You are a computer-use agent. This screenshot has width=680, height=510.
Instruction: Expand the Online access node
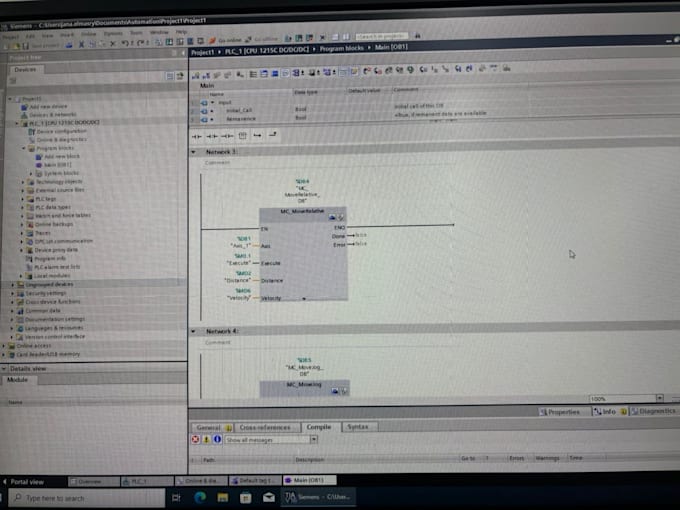(x=4, y=346)
